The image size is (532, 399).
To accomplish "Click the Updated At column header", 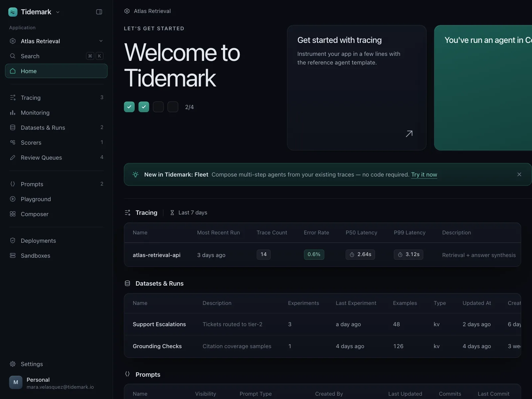I will coord(476,303).
